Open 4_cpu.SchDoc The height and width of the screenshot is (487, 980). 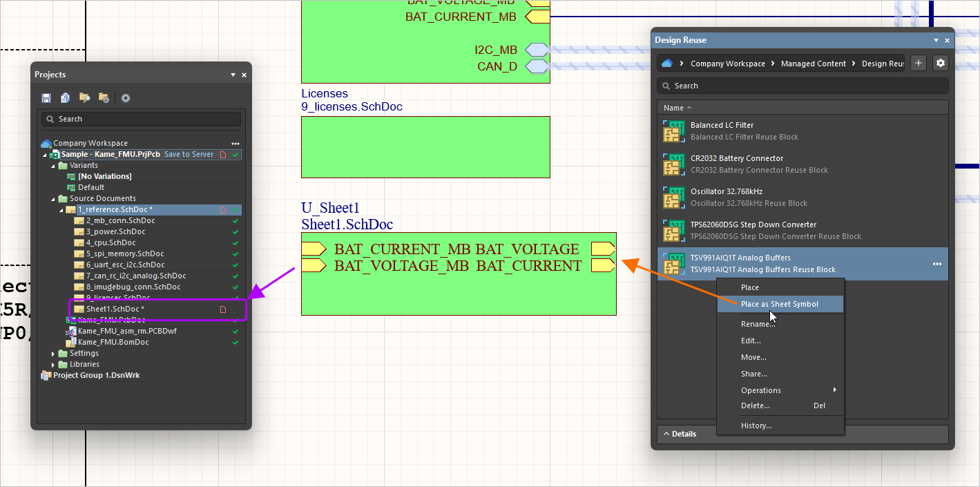coord(111,242)
